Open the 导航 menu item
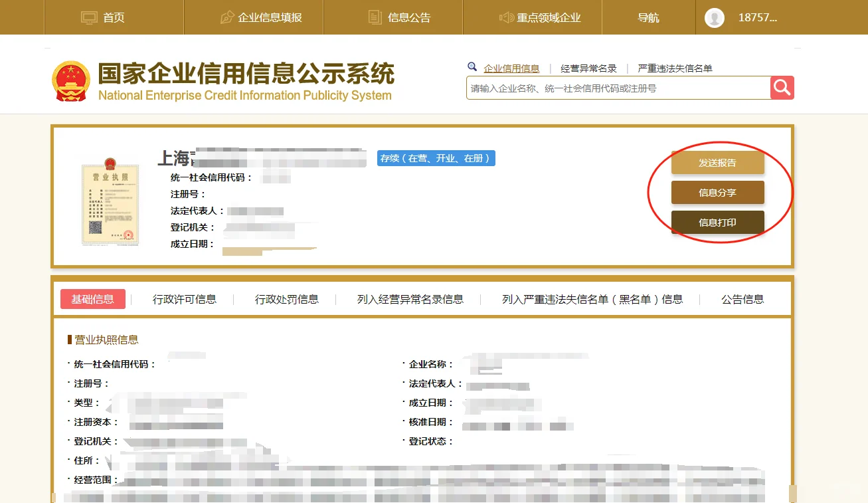The image size is (868, 503). click(648, 17)
